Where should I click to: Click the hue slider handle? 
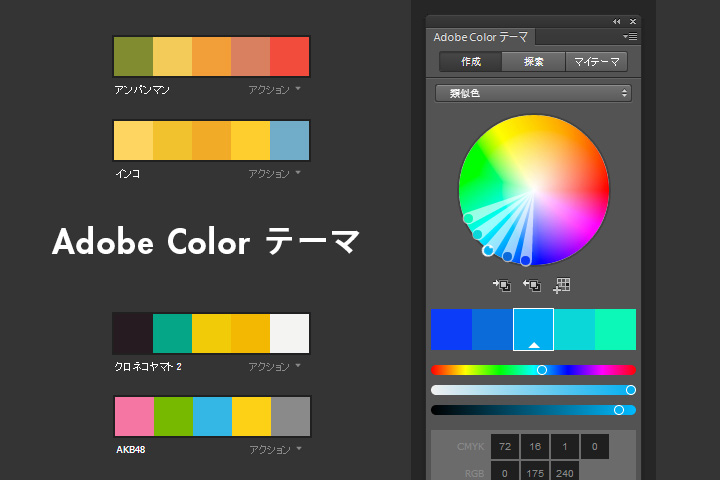542,370
